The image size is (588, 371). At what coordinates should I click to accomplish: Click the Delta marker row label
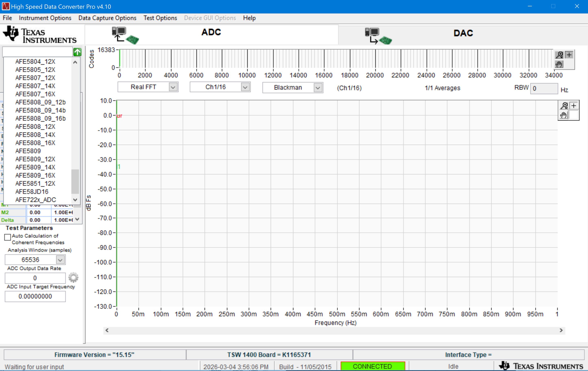(x=7, y=220)
